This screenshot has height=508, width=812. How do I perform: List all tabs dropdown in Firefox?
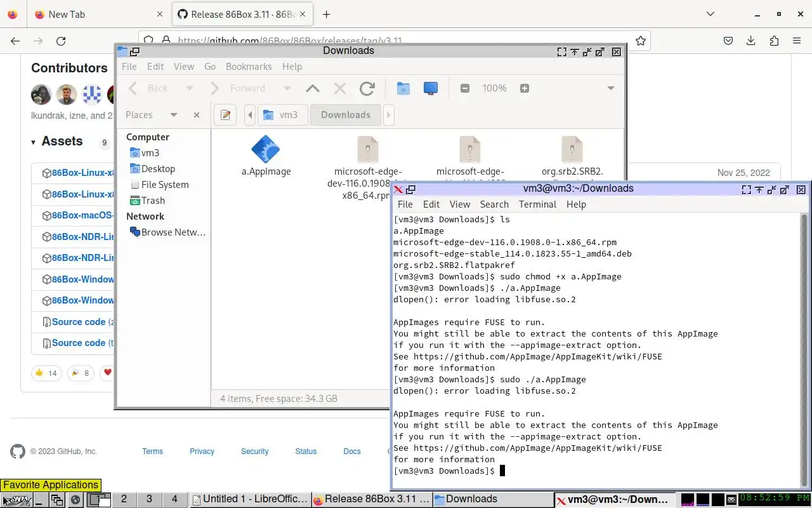tap(710, 15)
